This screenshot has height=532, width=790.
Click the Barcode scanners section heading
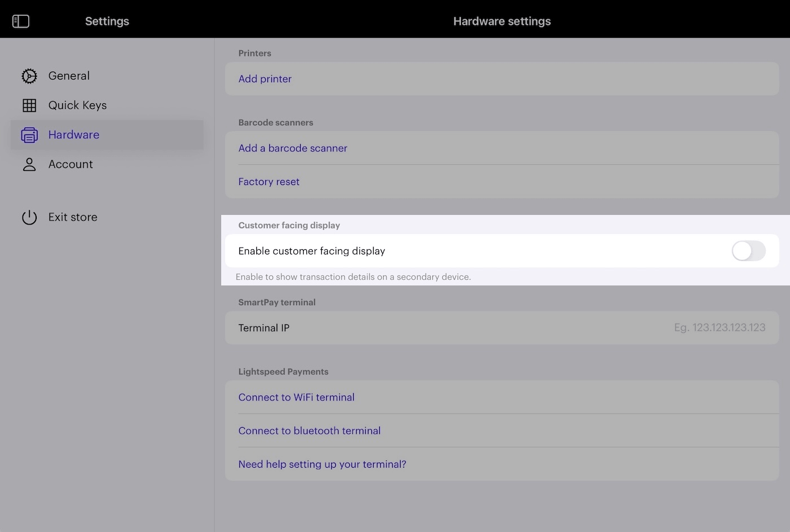coord(275,122)
